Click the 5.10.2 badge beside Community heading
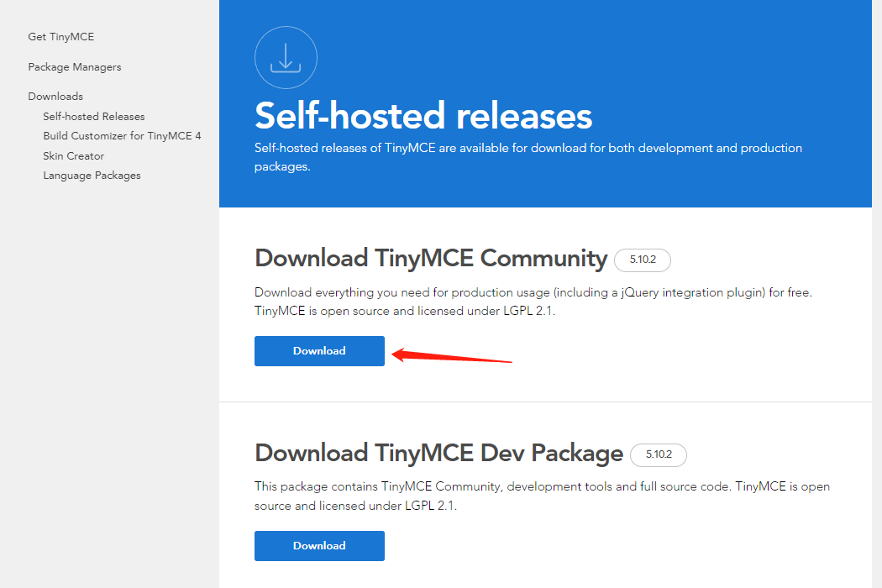Screen dimensions: 882x588 coord(643,260)
